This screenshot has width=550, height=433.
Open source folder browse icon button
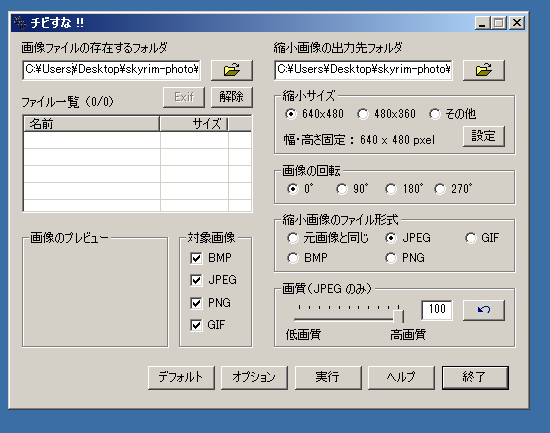click(232, 70)
